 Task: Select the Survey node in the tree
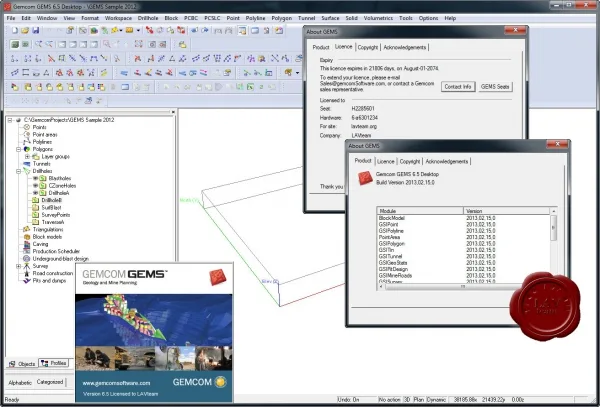pyautogui.click(x=40, y=265)
